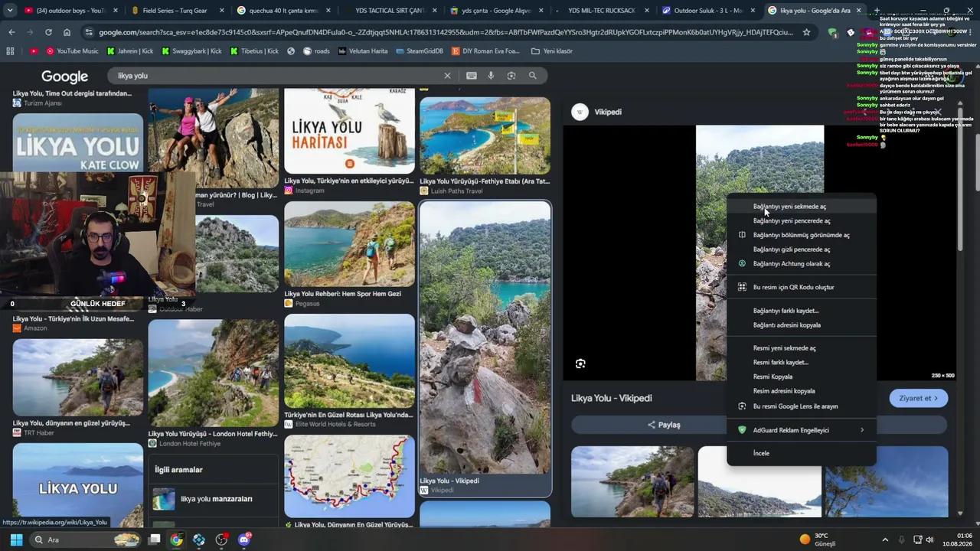Choose 'Resmi yeni sekmede aç'
Screen dimensions: 980x551
coord(802,348)
